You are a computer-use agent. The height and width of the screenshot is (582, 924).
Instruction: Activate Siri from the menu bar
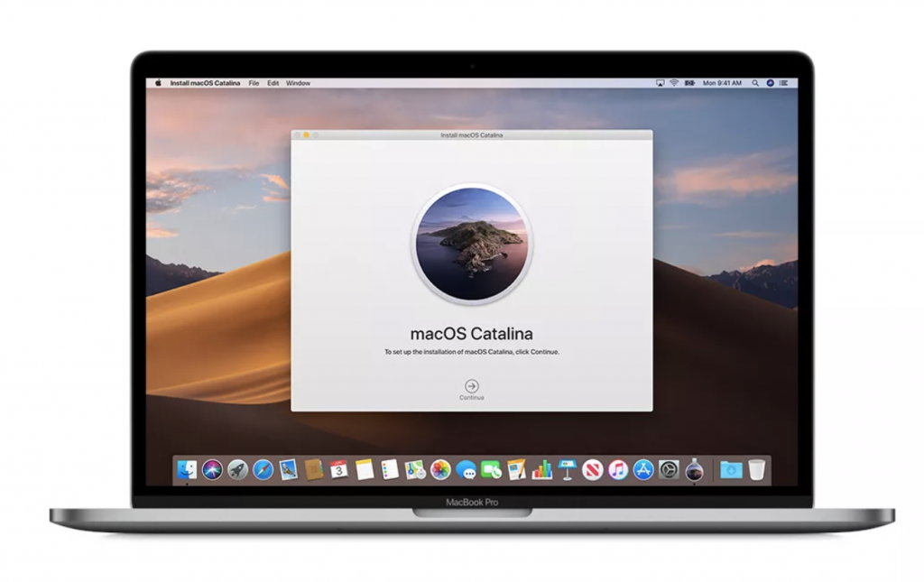pos(771,83)
